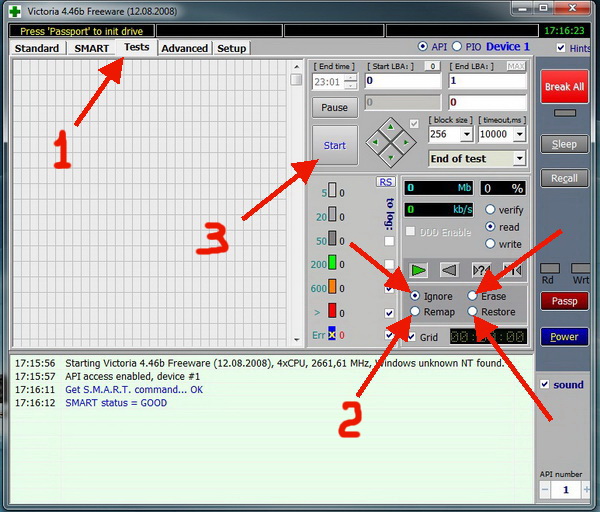Disable the sound checkbox

click(x=544, y=385)
